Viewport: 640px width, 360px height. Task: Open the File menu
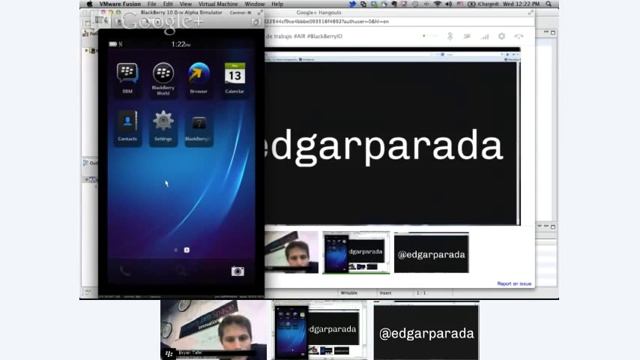pyautogui.click(x=152, y=4)
